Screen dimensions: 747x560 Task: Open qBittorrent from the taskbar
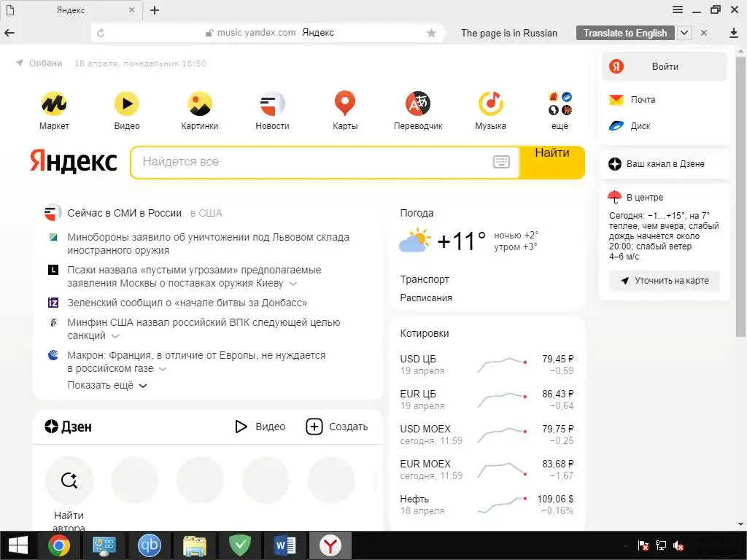pos(149,545)
